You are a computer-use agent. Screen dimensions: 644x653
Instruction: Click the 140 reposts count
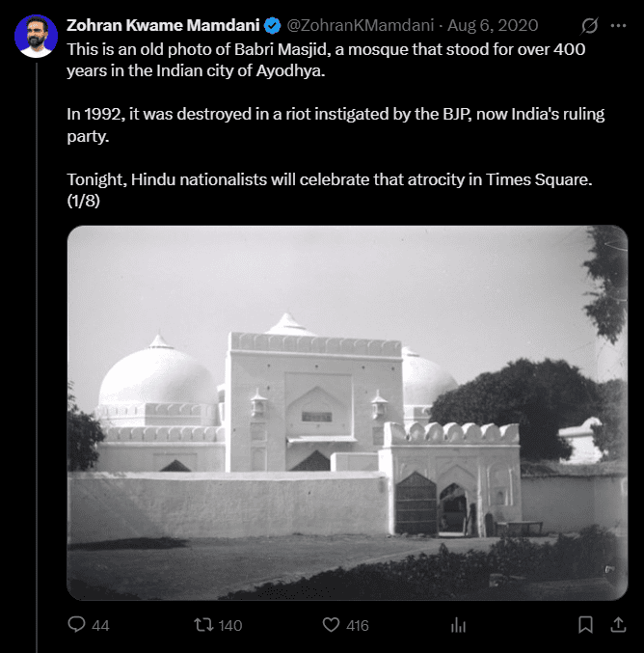[230, 625]
